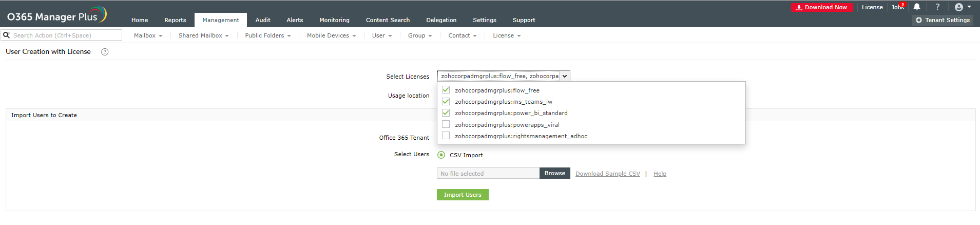Click the question mark help icon in header

(x=937, y=7)
